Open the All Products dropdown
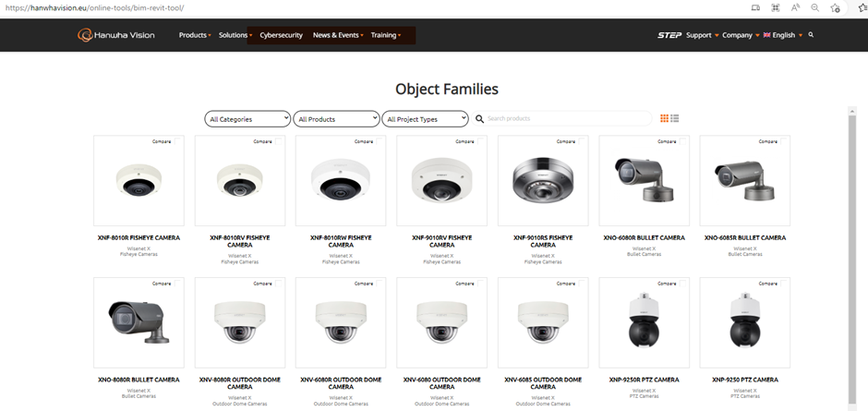 pos(337,119)
